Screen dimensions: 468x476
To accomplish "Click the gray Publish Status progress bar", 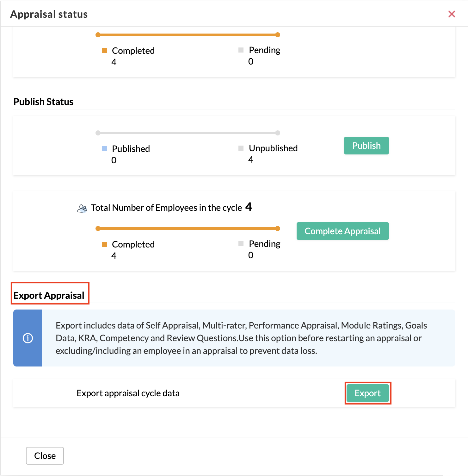I will tap(188, 133).
